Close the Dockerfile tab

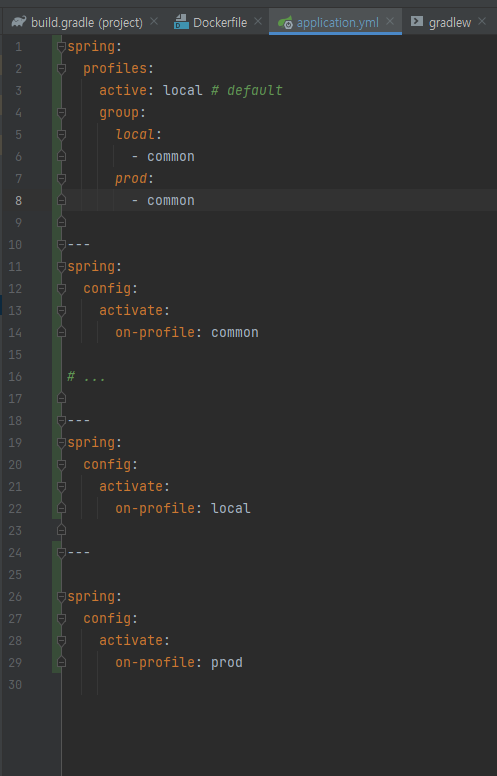click(x=258, y=21)
